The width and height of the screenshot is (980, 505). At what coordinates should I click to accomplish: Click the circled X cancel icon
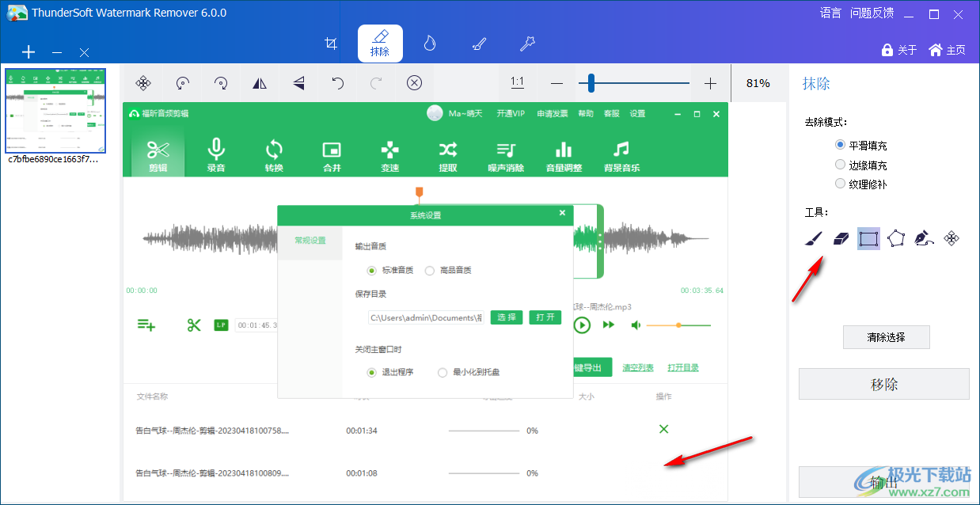[x=414, y=83]
